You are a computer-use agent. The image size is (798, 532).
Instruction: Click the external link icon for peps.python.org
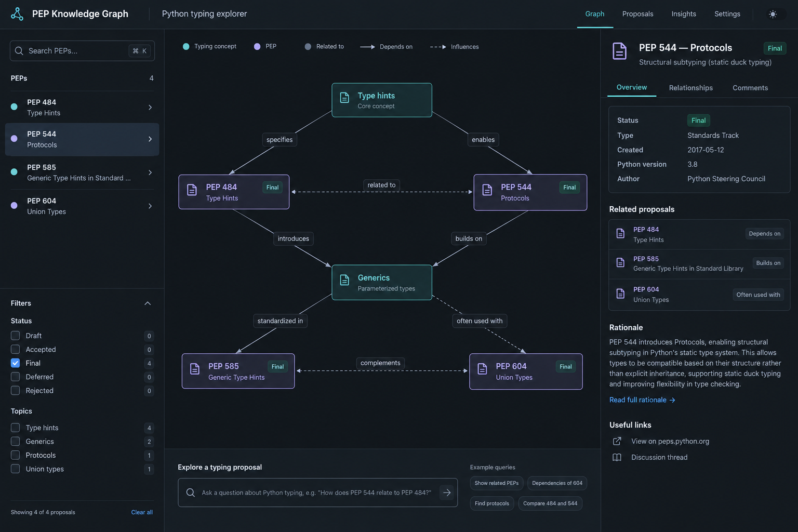[617, 441]
